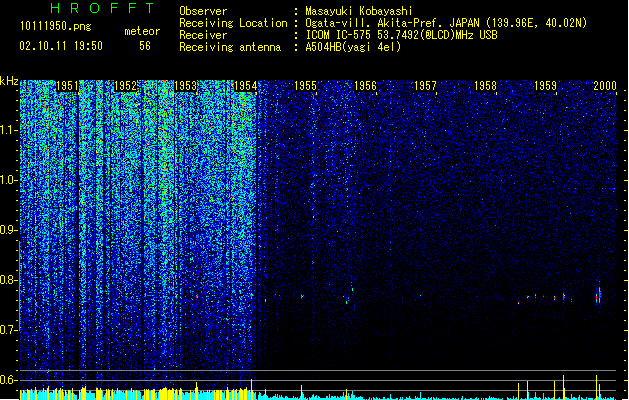Click the 1955 time marker
Image resolution: width=629 pixels, height=400 pixels.
[305, 86]
